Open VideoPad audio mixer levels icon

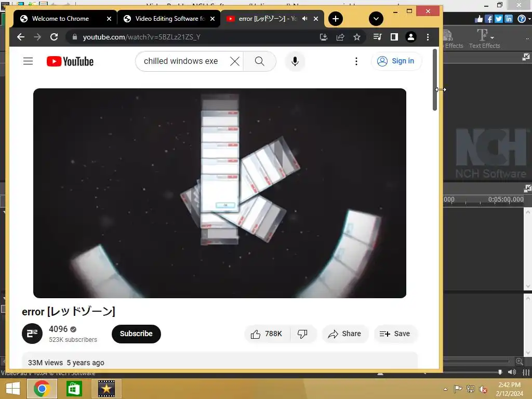coord(526,372)
